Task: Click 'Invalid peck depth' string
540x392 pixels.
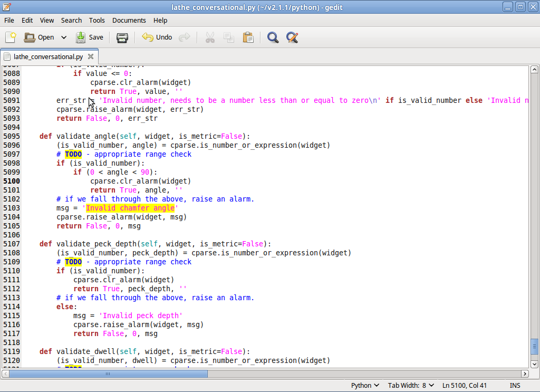Action: tap(140, 316)
